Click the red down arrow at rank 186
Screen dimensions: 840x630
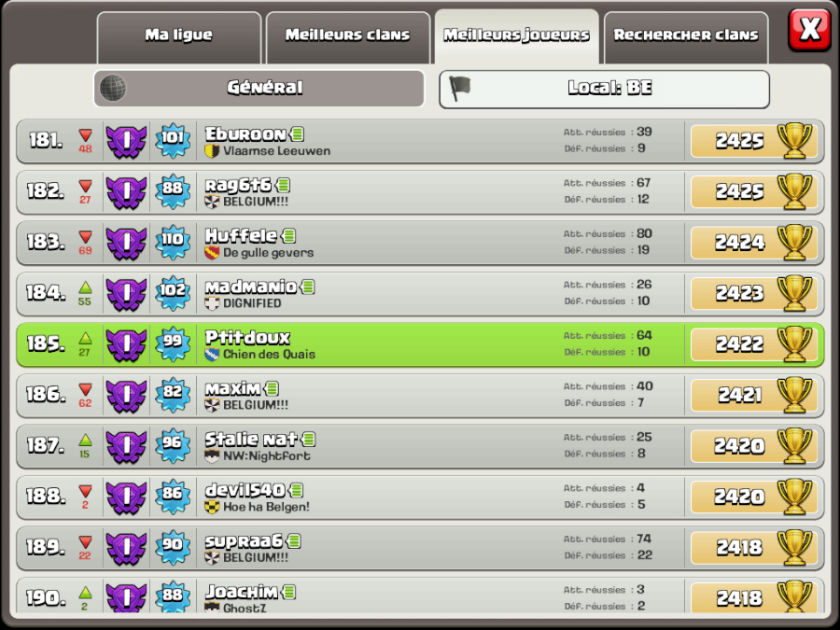tap(85, 389)
